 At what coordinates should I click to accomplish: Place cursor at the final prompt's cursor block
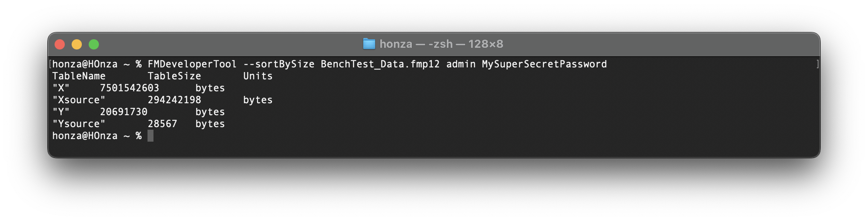coord(150,136)
